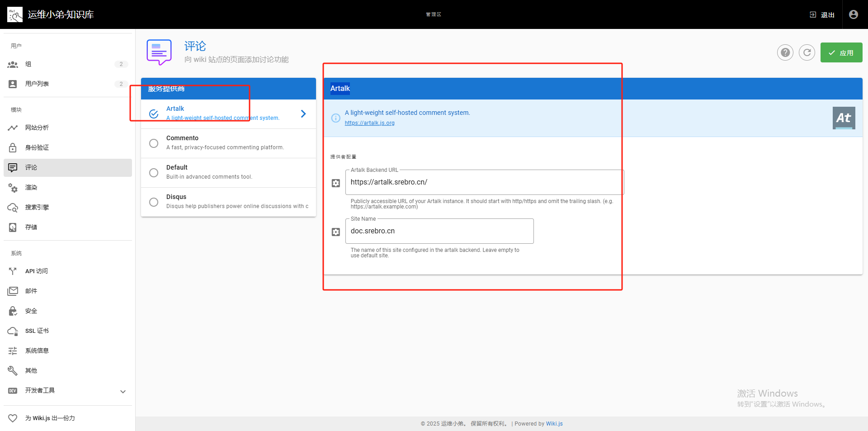Click the SSL 证书 cloud icon

13,331
